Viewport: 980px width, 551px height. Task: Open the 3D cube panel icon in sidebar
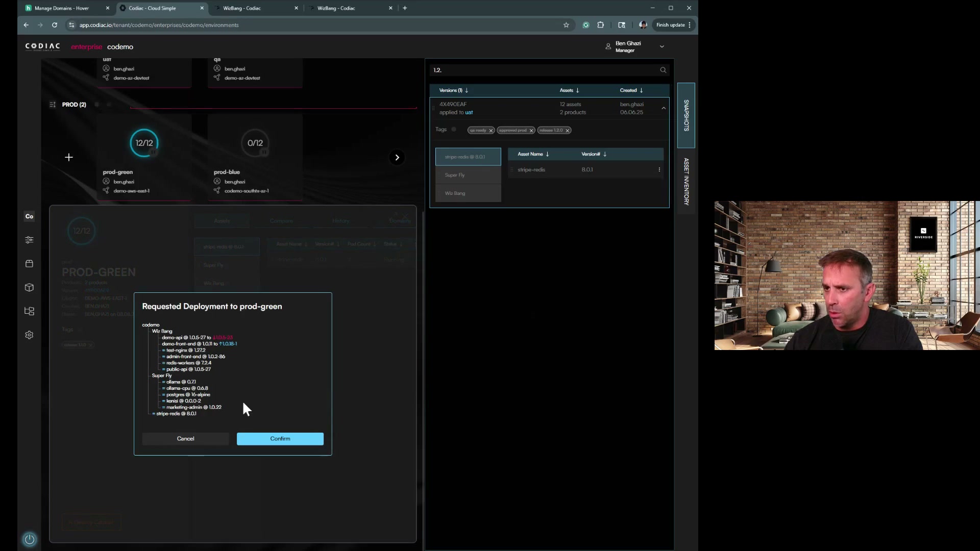[x=29, y=287]
